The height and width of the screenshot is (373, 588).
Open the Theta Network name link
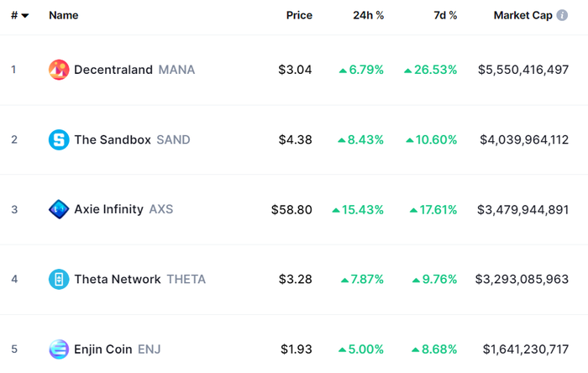118,279
